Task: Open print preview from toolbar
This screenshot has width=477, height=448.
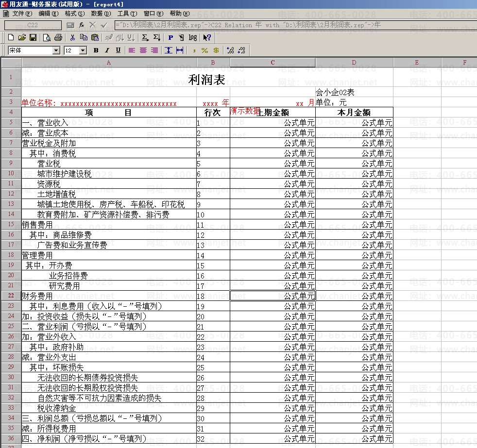Action: pyautogui.click(x=47, y=37)
